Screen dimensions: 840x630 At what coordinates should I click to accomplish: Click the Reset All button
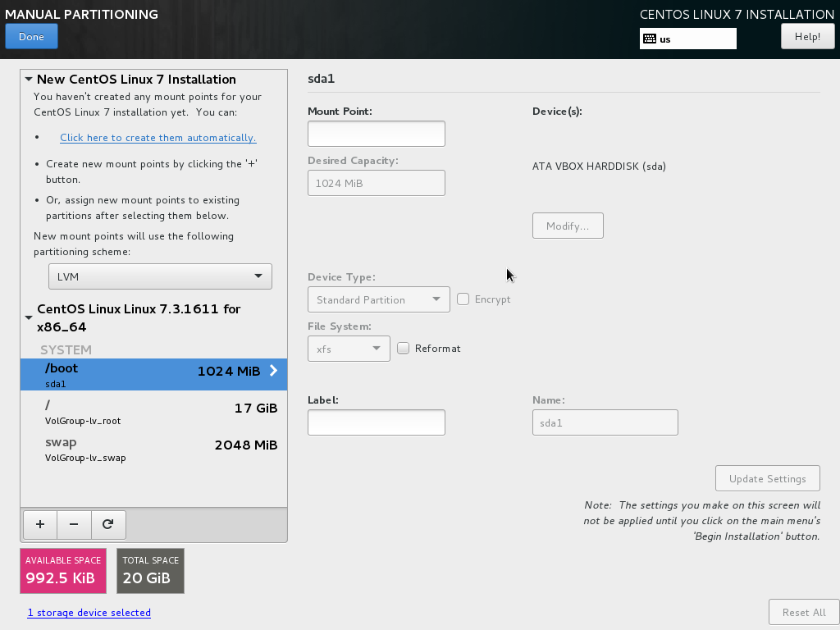point(804,612)
